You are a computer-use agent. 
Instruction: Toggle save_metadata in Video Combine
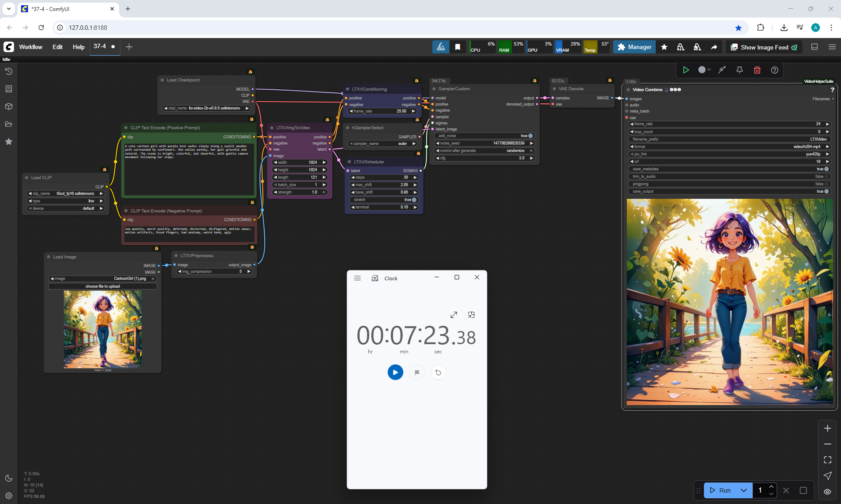(826, 169)
